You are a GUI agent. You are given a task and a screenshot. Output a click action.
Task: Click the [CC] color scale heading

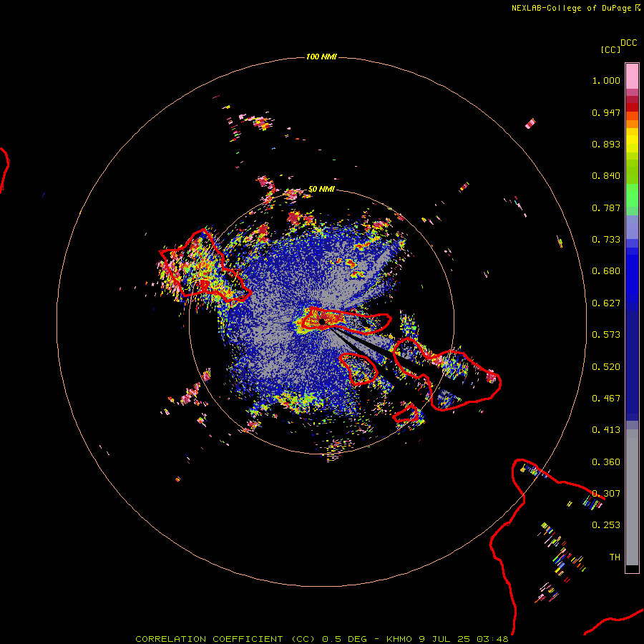pyautogui.click(x=610, y=49)
